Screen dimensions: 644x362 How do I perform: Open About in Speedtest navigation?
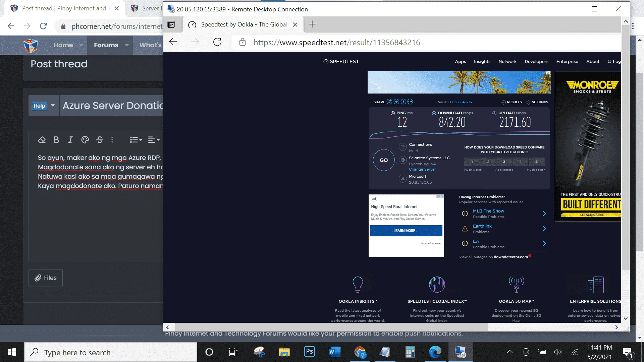click(x=593, y=62)
